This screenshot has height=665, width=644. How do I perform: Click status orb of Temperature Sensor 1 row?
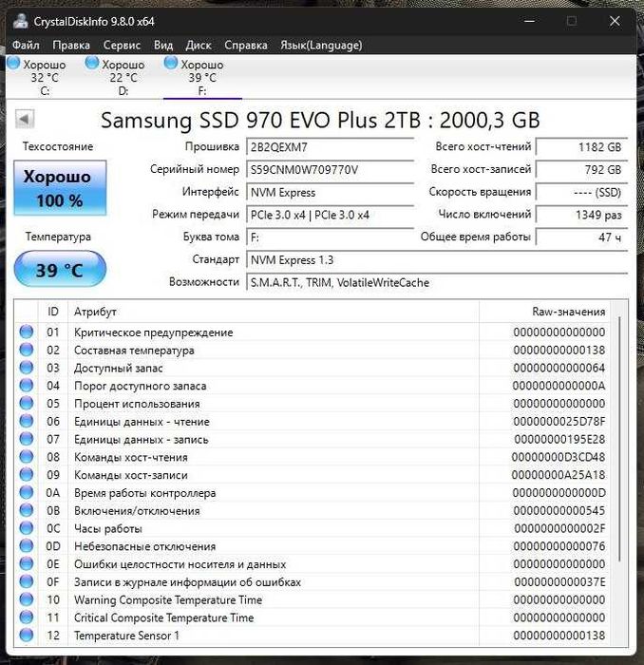tap(27, 635)
